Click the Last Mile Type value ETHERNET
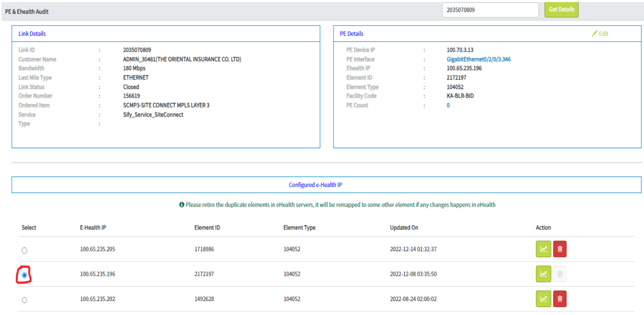 [136, 77]
